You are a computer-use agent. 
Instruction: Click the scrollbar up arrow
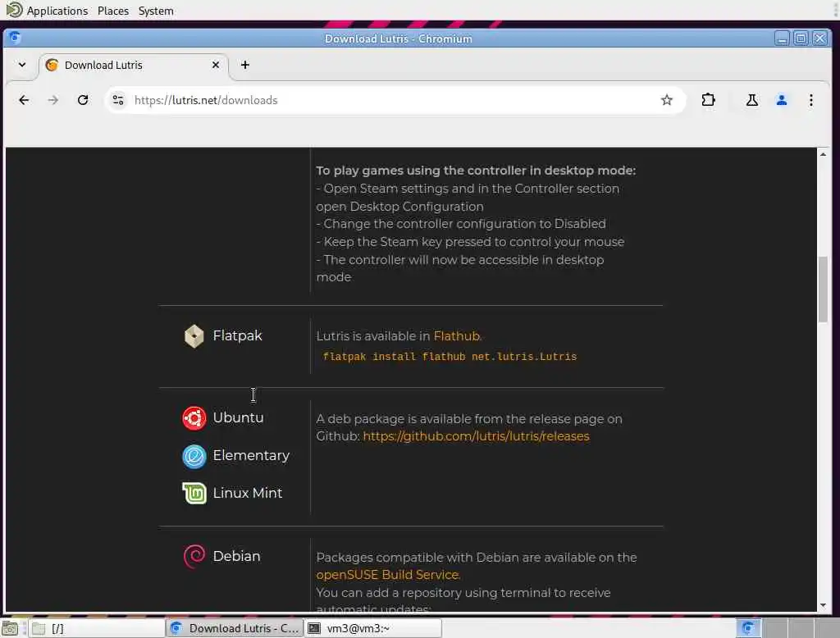pos(823,154)
